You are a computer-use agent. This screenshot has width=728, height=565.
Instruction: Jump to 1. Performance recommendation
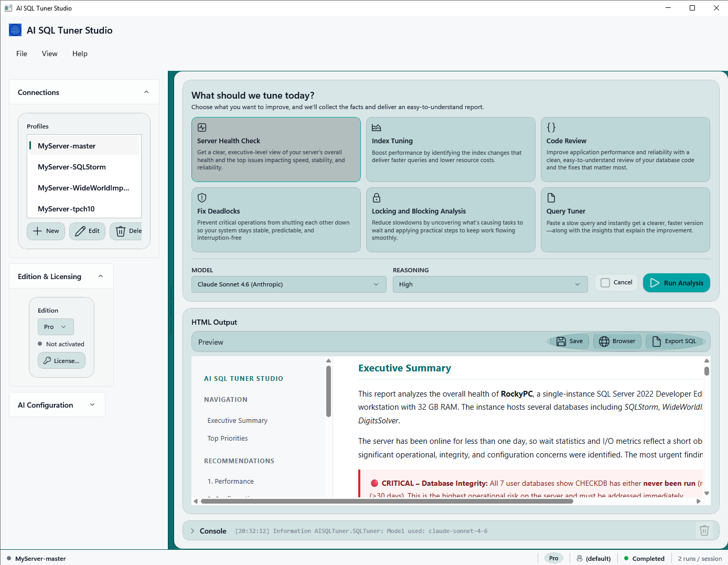231,482
